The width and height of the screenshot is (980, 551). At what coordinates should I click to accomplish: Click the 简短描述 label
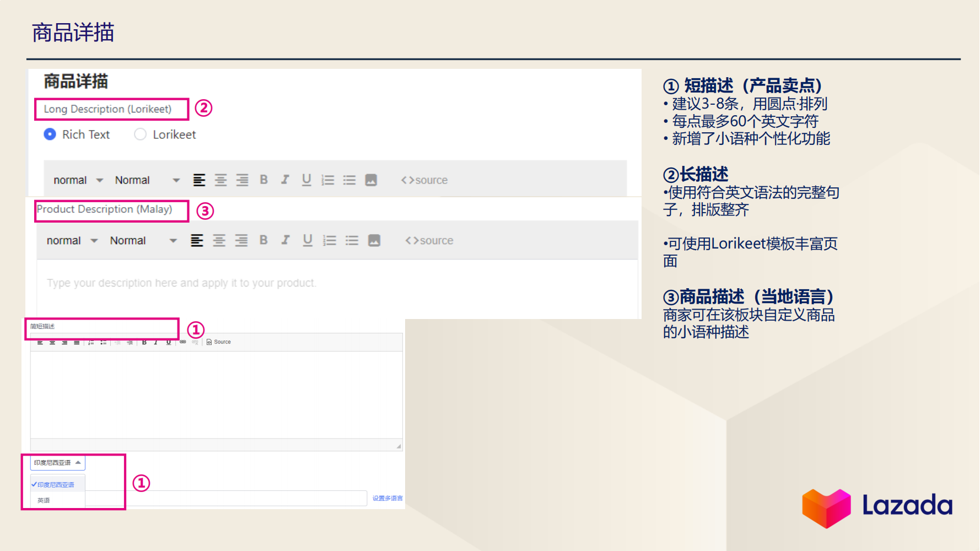42,326
